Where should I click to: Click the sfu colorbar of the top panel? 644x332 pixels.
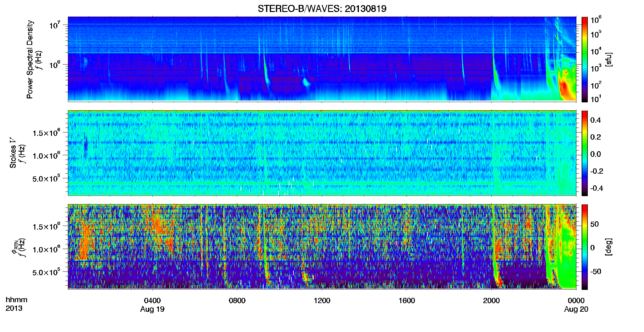pyautogui.click(x=585, y=59)
